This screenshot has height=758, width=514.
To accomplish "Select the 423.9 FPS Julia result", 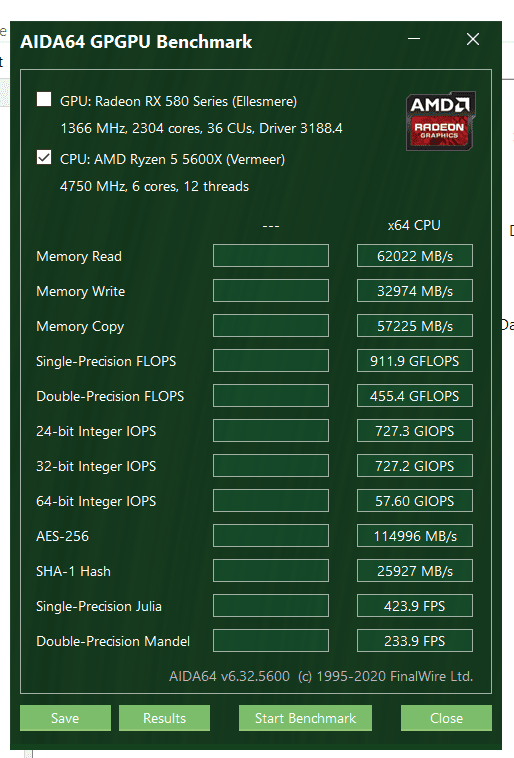I will click(x=415, y=606).
